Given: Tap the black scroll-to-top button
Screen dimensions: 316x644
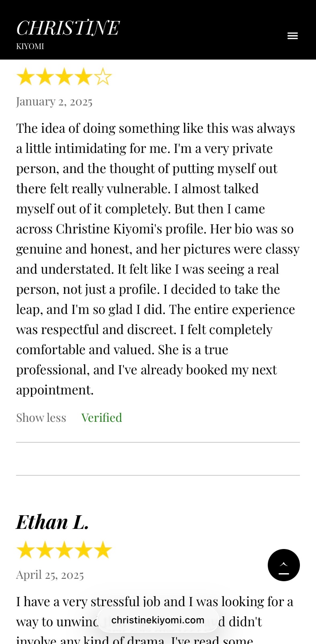Looking at the screenshot, I should pos(283,565).
